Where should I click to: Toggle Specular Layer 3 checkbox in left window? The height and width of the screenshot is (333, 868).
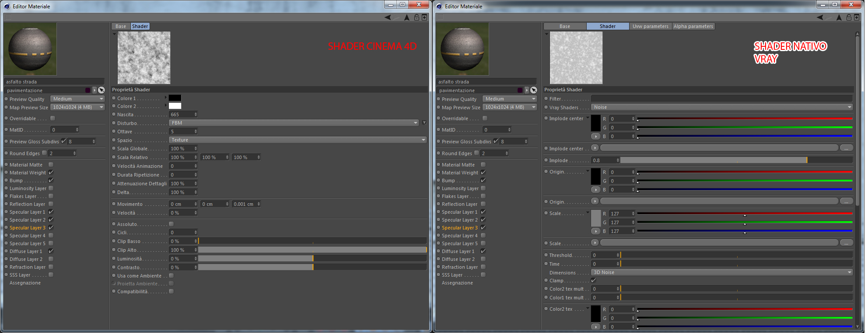point(51,228)
